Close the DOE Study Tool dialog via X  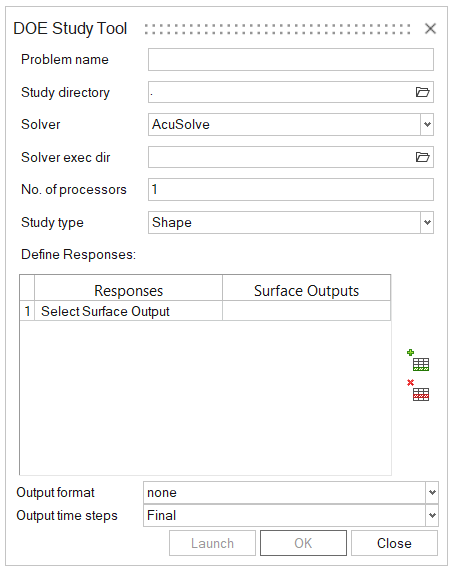click(x=431, y=28)
